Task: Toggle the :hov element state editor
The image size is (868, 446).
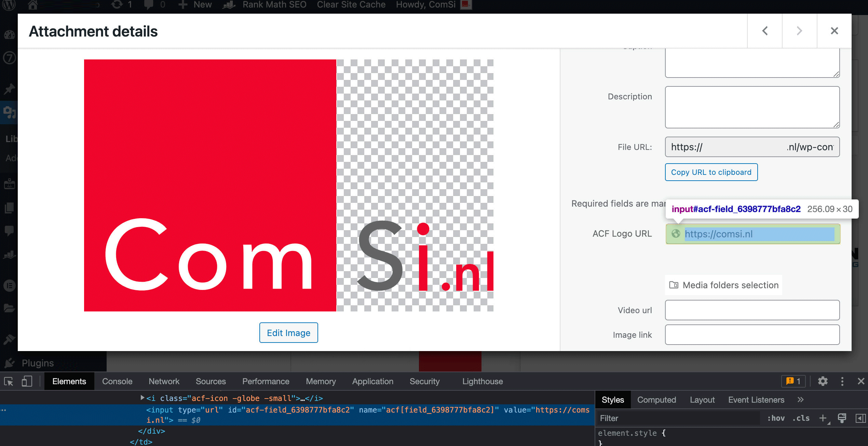Action: [x=776, y=418]
